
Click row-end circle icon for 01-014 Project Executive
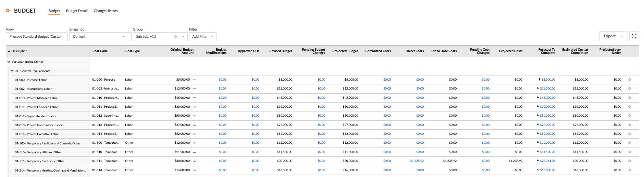click(x=630, y=134)
